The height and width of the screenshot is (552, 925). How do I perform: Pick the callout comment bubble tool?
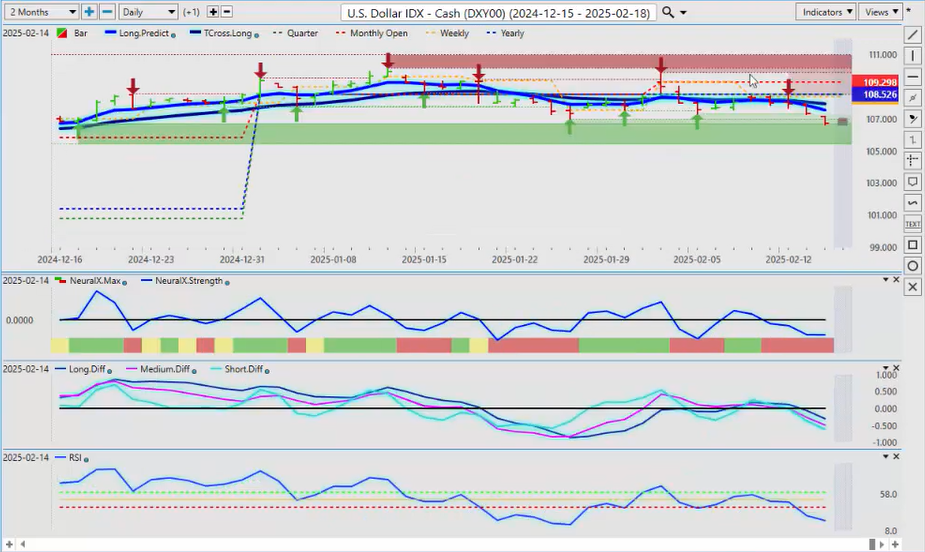912,182
